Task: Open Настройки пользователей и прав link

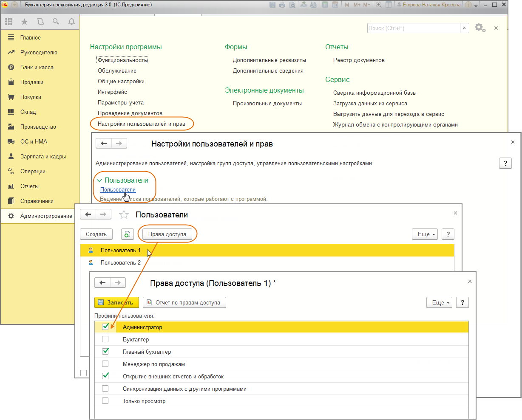Action: pyautogui.click(x=142, y=124)
